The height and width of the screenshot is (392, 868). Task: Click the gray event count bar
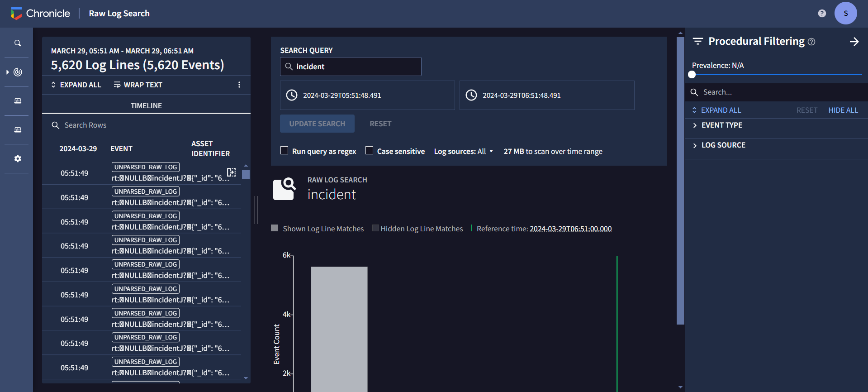[339, 329]
